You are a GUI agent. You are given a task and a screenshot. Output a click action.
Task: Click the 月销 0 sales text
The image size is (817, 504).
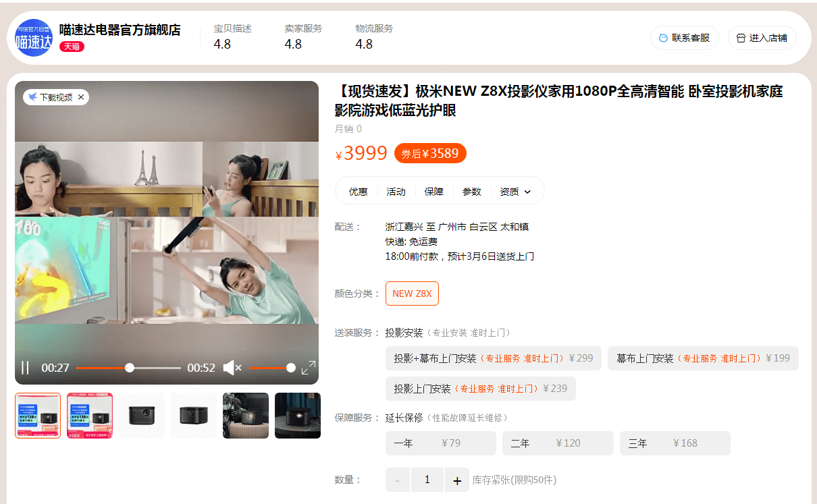click(x=348, y=129)
